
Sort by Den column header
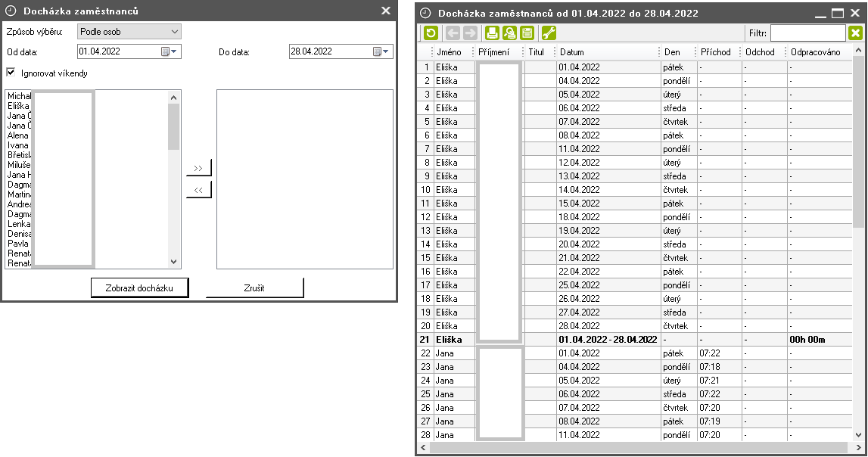(x=672, y=52)
